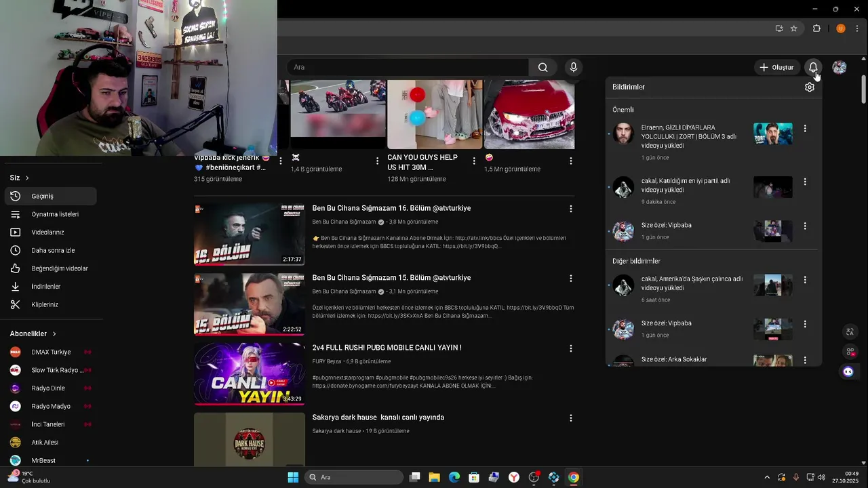
Task: Click CANLI YAYIN PUBG thumbnail
Action: pos(250,373)
